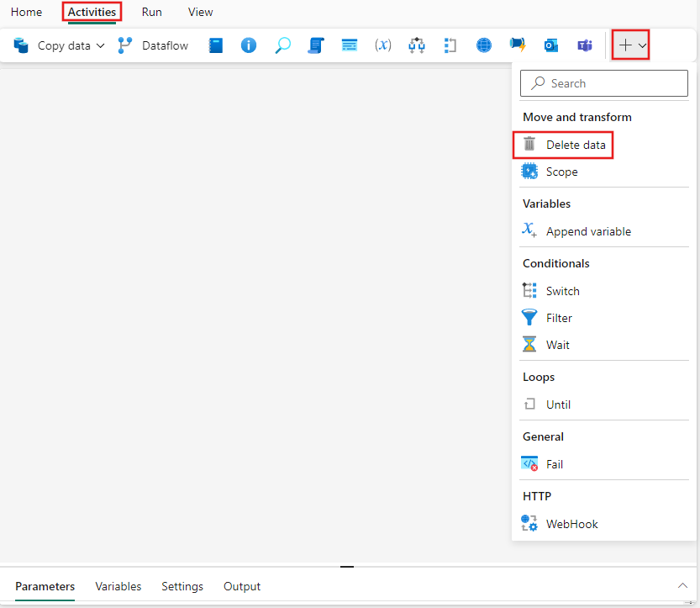This screenshot has height=608, width=700.
Task: Add an Office 365 Outlook activity
Action: (550, 45)
